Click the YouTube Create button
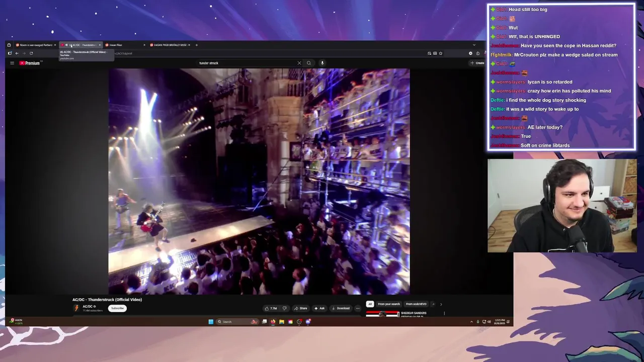Viewport: 644px width, 362px height. tap(477, 63)
